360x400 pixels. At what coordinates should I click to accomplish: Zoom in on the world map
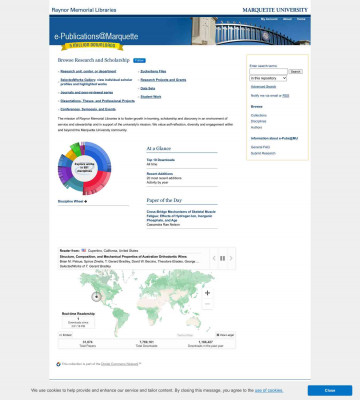(207, 293)
